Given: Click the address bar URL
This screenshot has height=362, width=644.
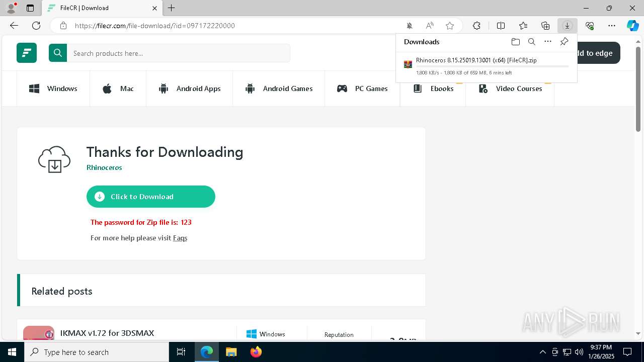Looking at the screenshot, I should point(155,26).
